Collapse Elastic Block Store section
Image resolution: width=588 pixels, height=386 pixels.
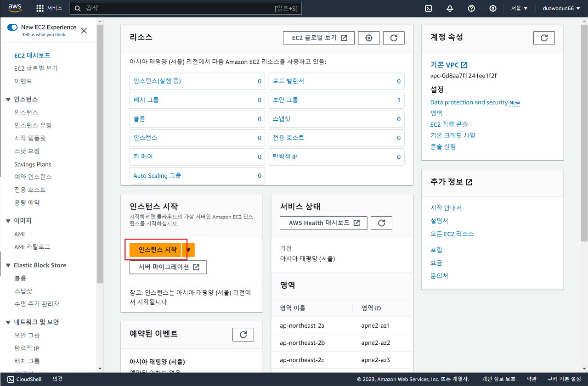(8, 265)
